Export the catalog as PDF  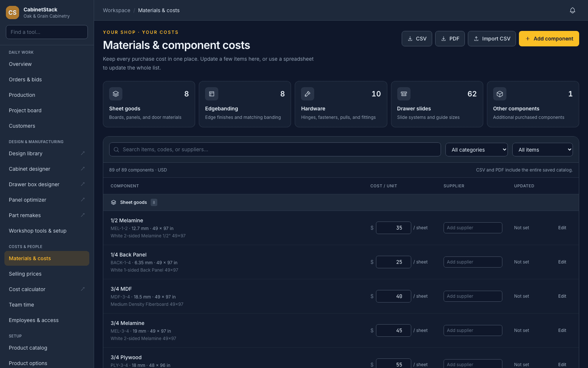click(450, 39)
